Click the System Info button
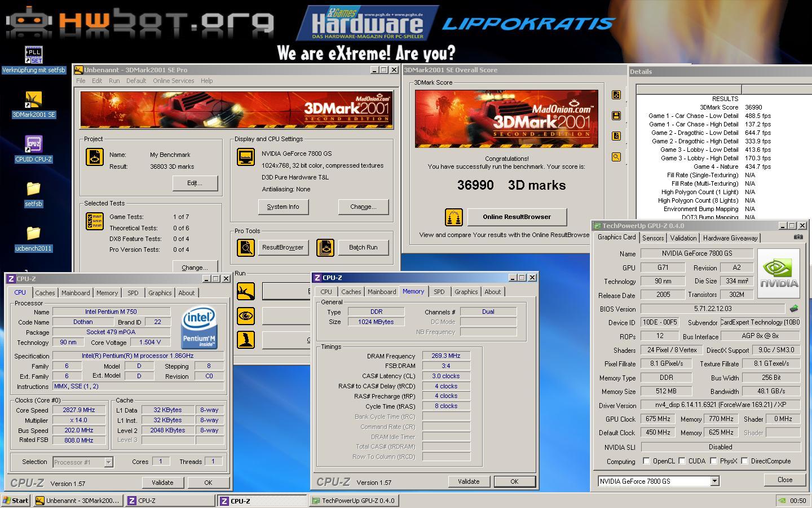The height and width of the screenshot is (508, 812). (283, 207)
